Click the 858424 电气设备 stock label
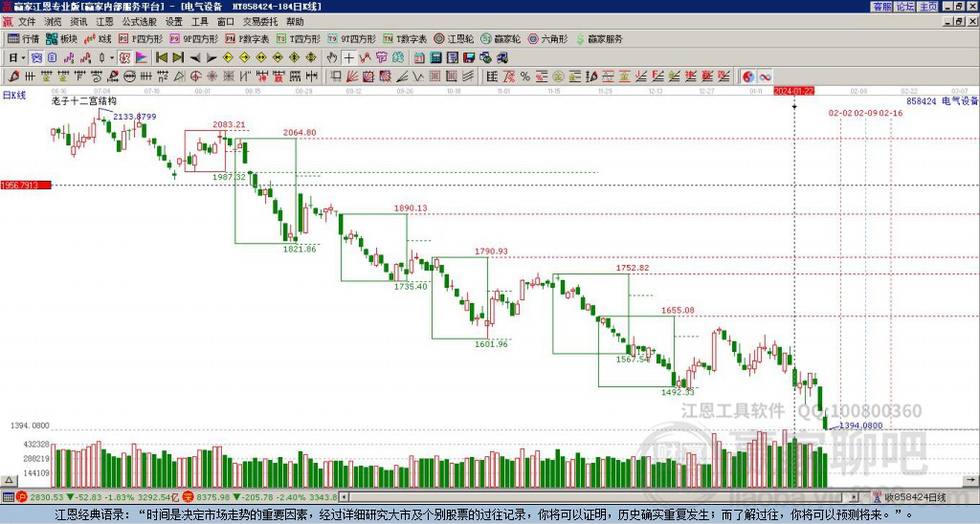This screenshot has width=980, height=524. click(x=942, y=100)
